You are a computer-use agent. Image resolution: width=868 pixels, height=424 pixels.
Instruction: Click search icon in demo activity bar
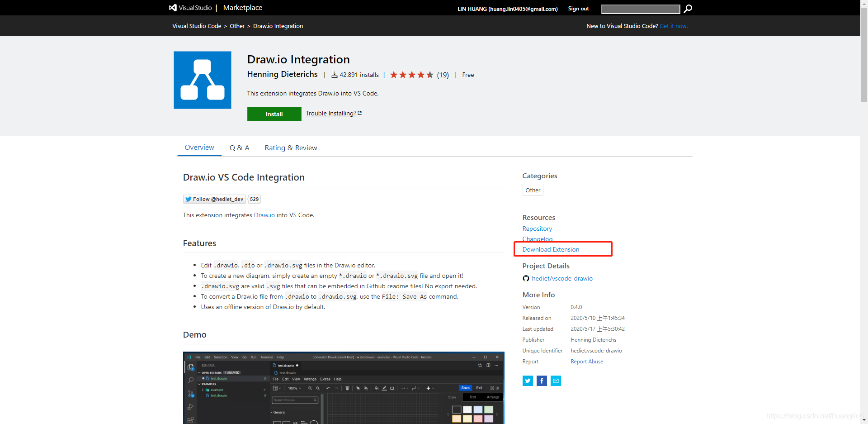190,380
